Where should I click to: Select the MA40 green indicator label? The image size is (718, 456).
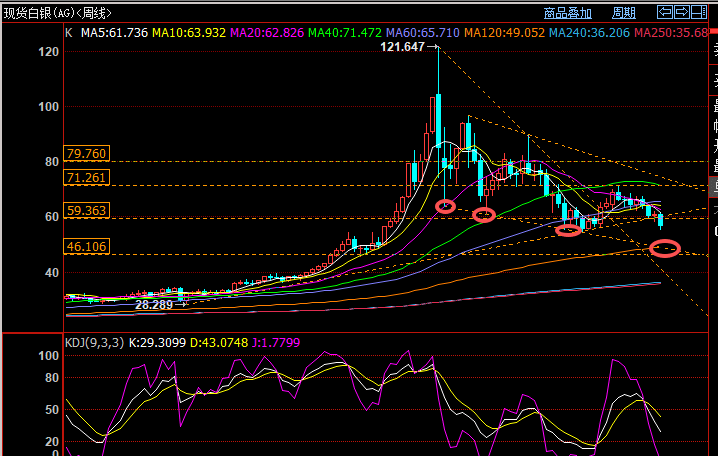(x=345, y=33)
